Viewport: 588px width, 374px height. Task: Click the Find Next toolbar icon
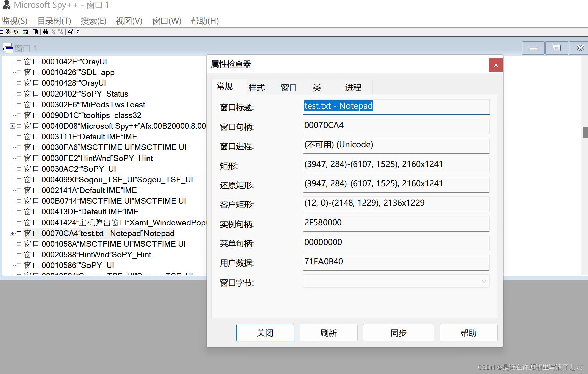click(53, 32)
